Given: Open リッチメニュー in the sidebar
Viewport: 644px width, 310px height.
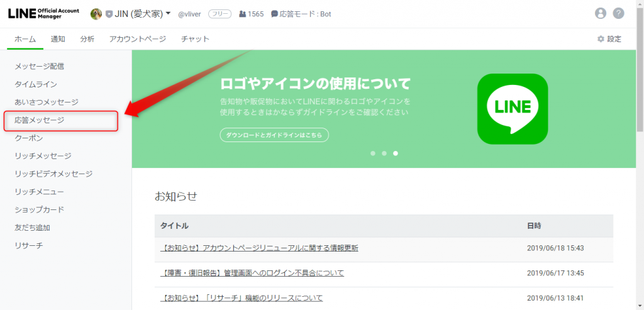Looking at the screenshot, I should point(39,192).
